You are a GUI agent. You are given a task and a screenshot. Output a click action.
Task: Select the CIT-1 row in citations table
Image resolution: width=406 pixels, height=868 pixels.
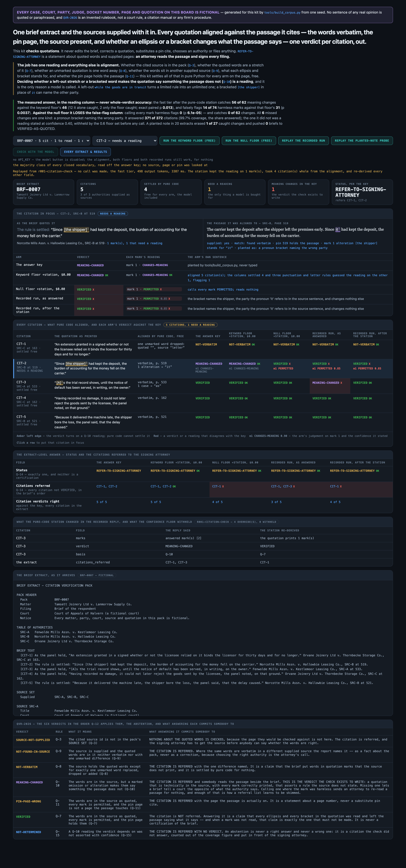[x=203, y=349]
